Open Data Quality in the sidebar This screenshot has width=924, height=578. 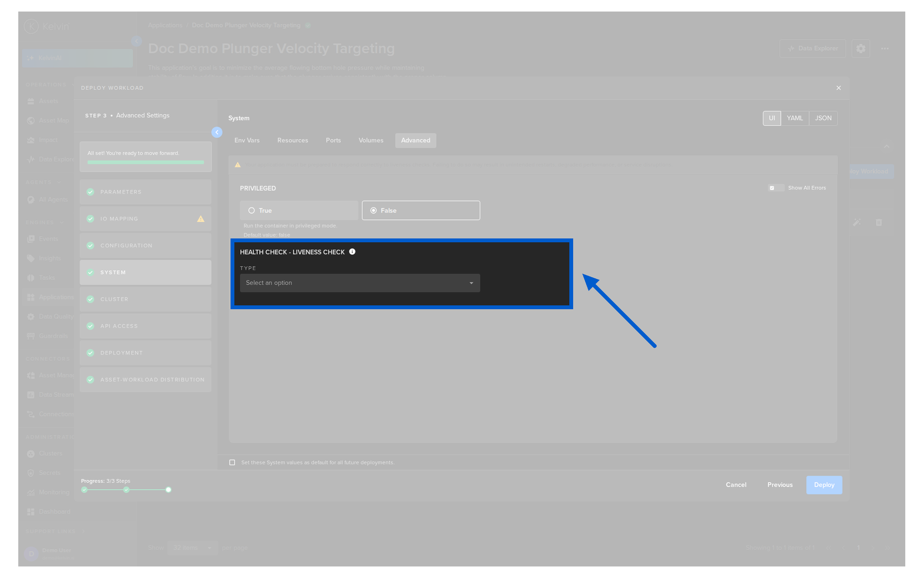pyautogui.click(x=50, y=316)
